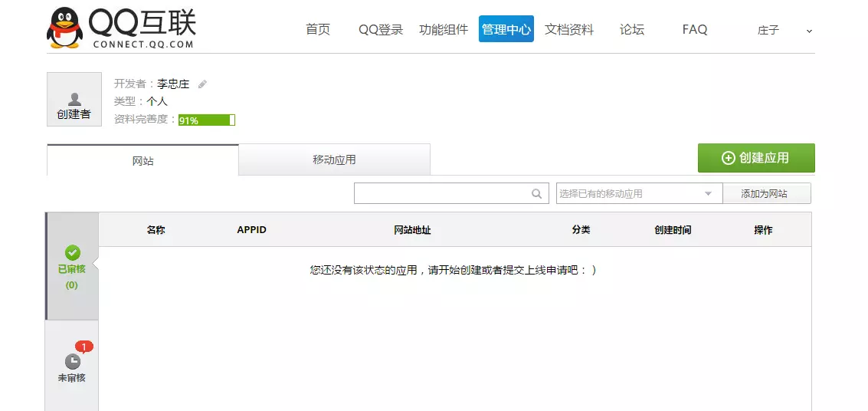Screen dimensions: 868x411
Task: Click the empty-state message 您还没有该状态的应用
Action: 453,271
